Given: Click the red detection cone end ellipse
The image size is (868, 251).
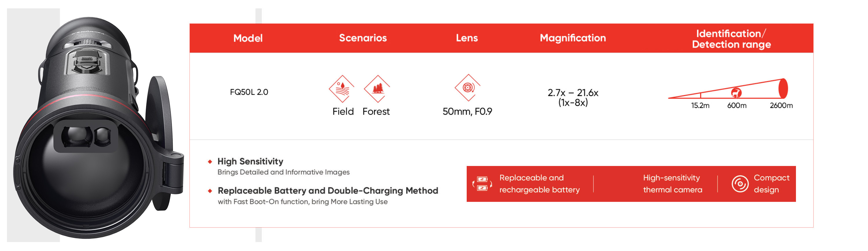Looking at the screenshot, I should [x=783, y=88].
